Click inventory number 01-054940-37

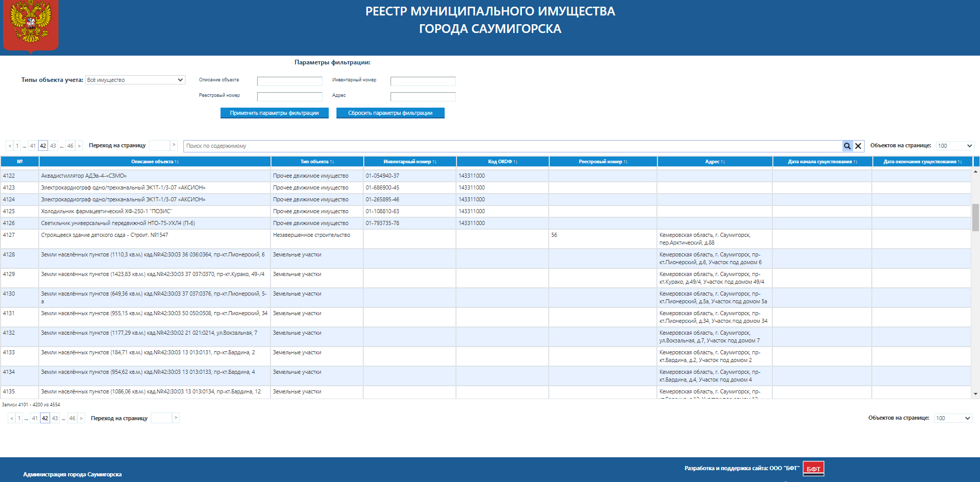click(382, 176)
